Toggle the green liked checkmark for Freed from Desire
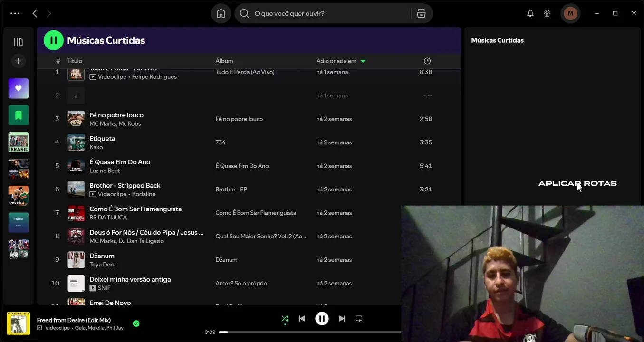The image size is (644, 342). 136,323
